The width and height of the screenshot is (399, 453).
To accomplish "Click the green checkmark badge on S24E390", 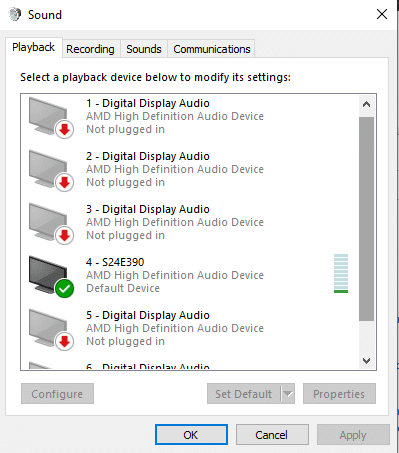I will pos(64,289).
